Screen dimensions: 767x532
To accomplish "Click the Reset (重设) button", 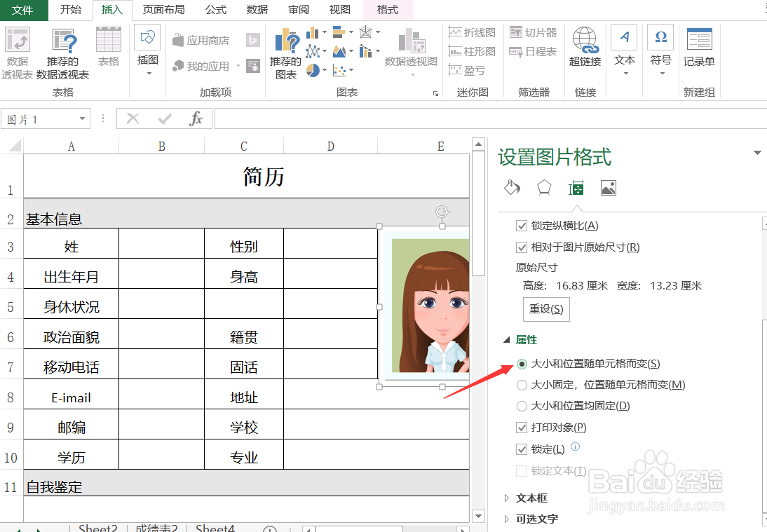I will (x=546, y=309).
